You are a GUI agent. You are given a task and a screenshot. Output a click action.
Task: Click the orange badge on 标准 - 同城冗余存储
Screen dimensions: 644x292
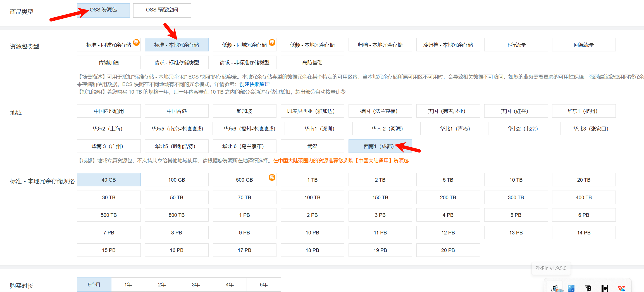tap(136, 42)
